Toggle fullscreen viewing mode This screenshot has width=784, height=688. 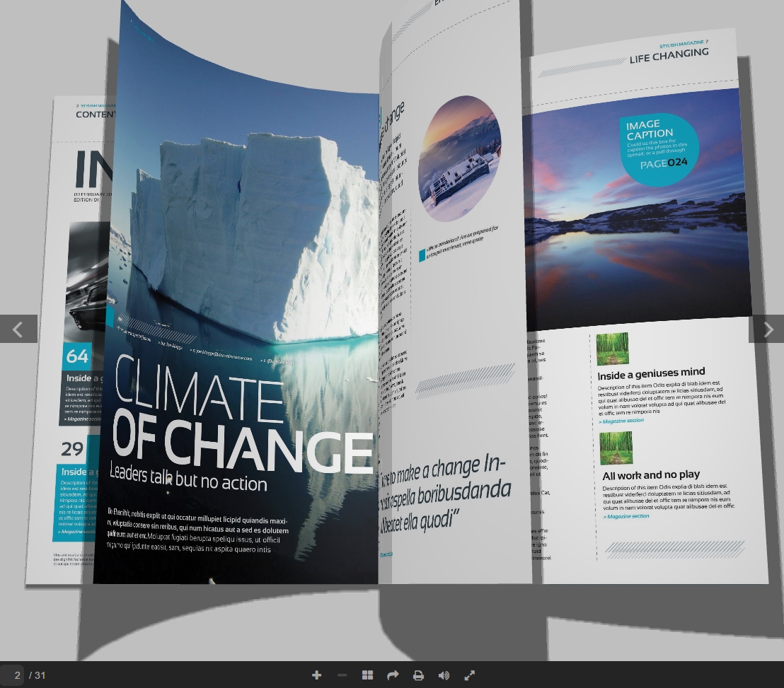[469, 675]
